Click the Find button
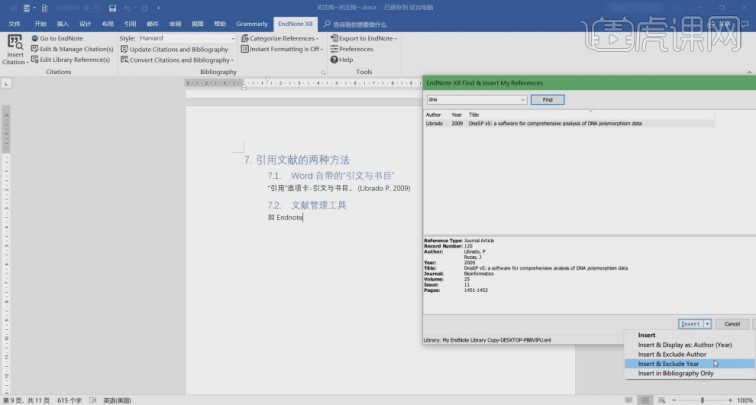 547,100
